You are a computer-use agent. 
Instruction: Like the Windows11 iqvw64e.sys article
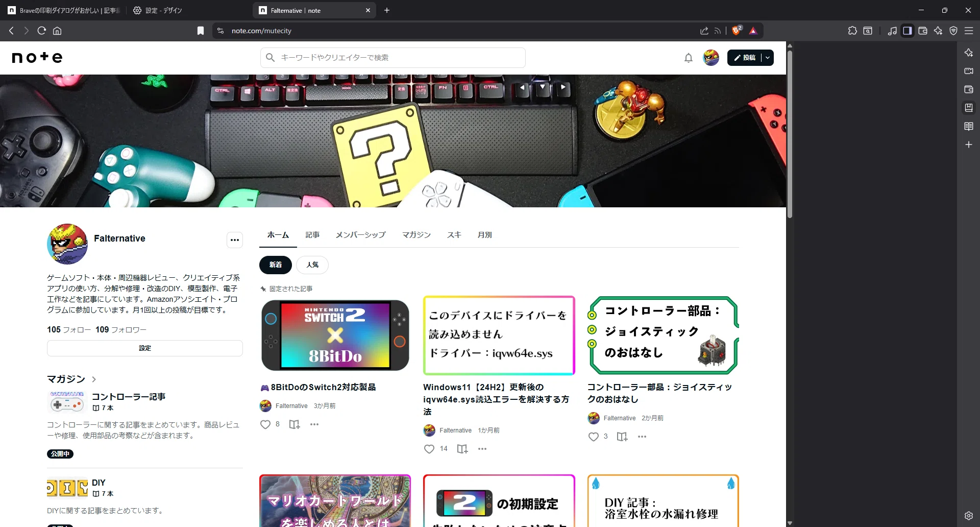(x=429, y=449)
